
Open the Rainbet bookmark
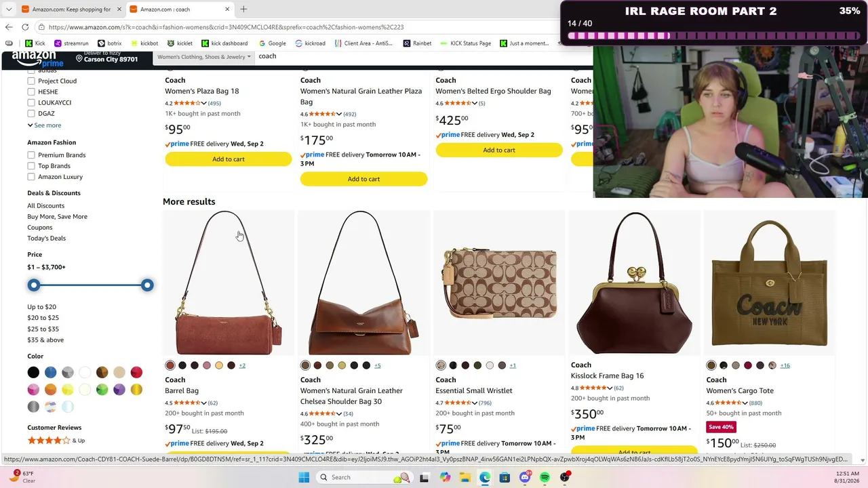coord(417,43)
